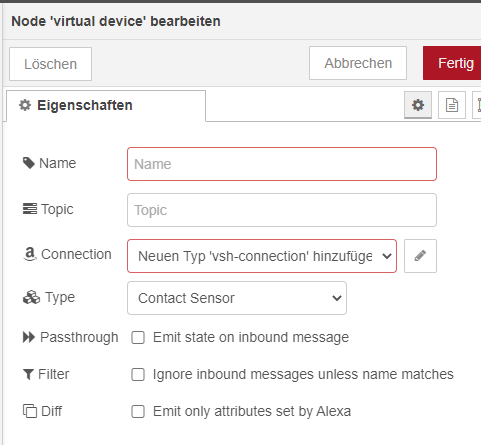The image size is (481, 445).
Task: Expand the Contact Sensor type dropdown
Action: [x=237, y=298]
